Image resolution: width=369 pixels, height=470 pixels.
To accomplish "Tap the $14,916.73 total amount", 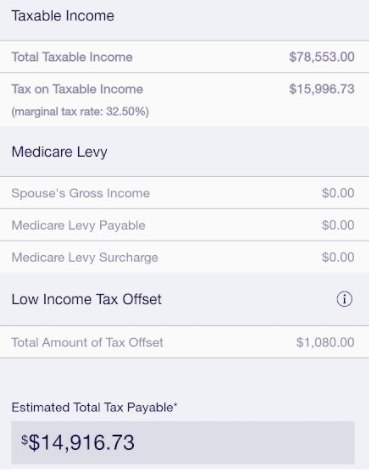I will (78, 443).
